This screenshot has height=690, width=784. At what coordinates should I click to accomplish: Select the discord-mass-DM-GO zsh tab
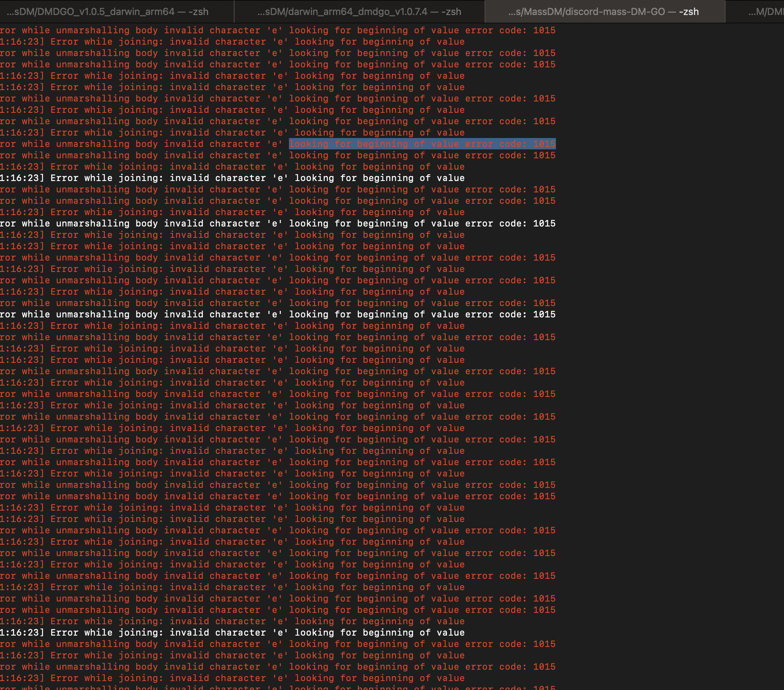(x=603, y=12)
